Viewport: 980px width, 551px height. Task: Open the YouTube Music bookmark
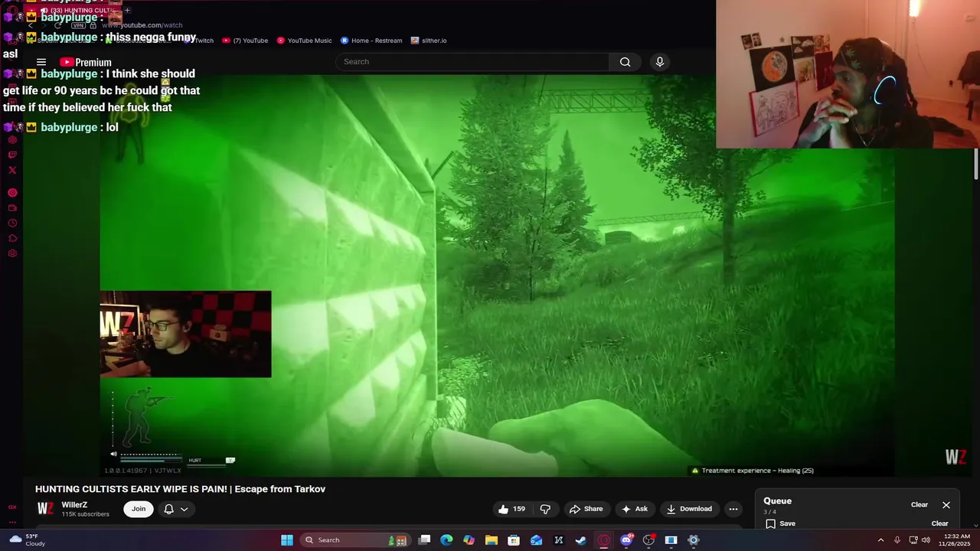[x=304, y=41]
